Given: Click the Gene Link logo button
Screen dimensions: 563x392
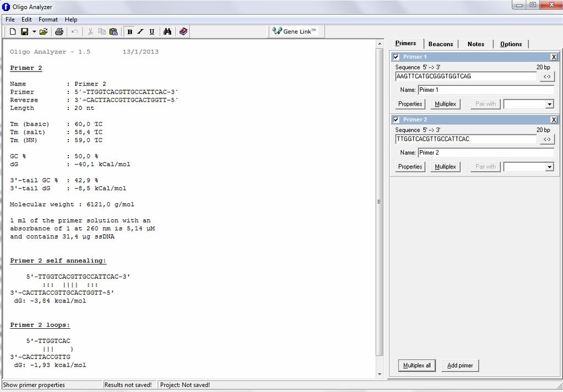Looking at the screenshot, I should [297, 31].
